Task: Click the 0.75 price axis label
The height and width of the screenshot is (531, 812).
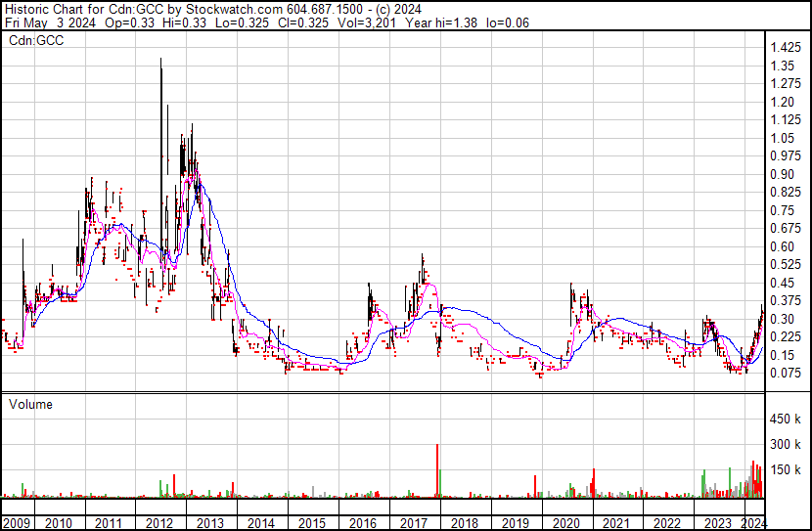Action: 783,210
